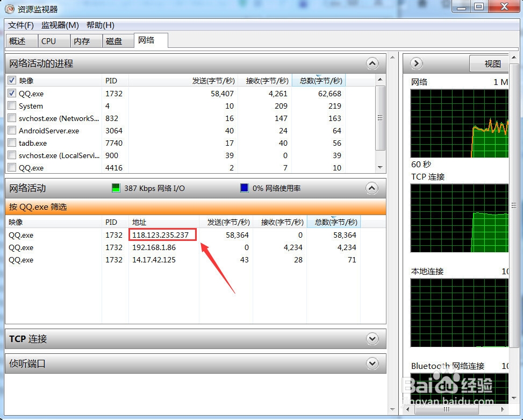The image size is (523, 420).
Task: Sort network activity by 地址 column header
Action: click(x=164, y=222)
